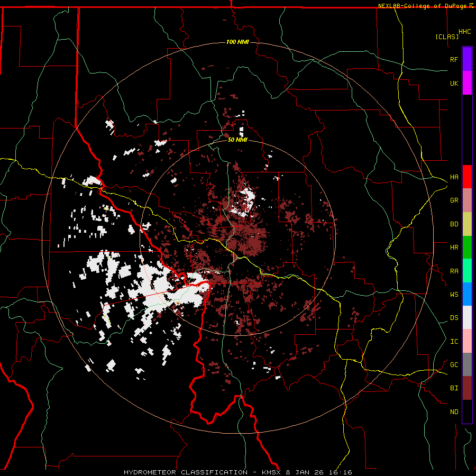Click the 100 NMI range ring label
This screenshot has width=476, height=476.
point(237,42)
